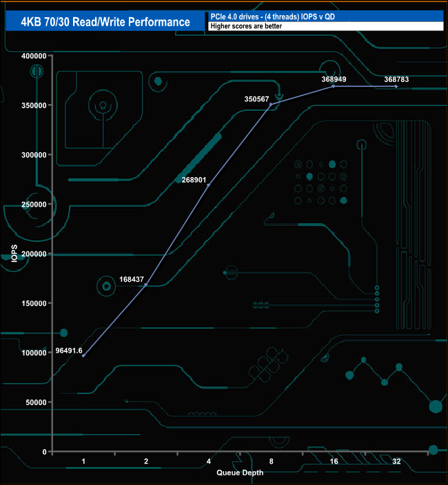Click the x-axis queue depth label 32
448x485 pixels.
(396, 462)
